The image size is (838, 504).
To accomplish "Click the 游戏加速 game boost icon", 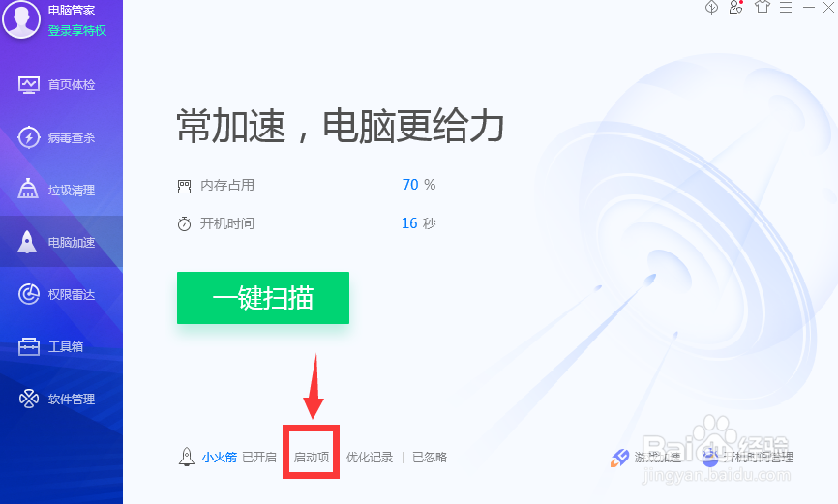I will click(620, 458).
